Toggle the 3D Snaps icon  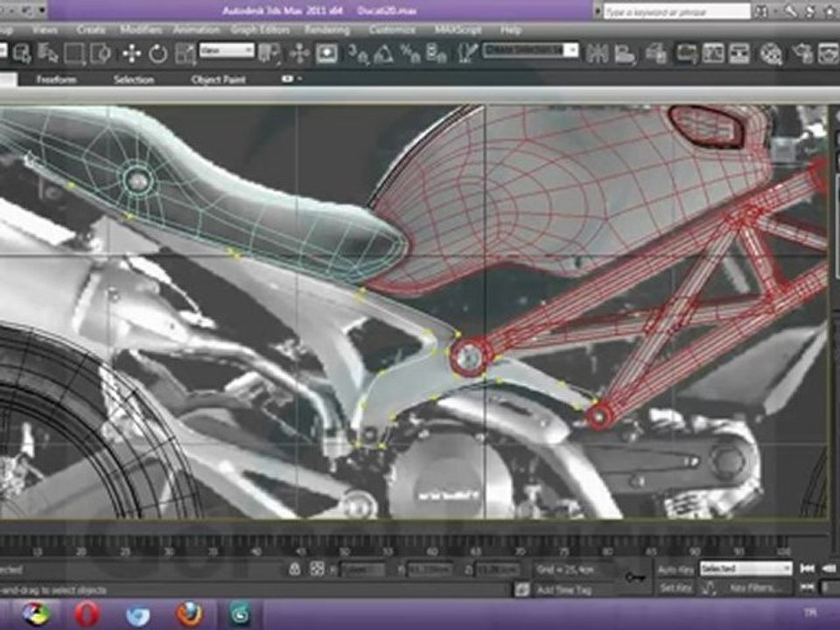tap(357, 53)
